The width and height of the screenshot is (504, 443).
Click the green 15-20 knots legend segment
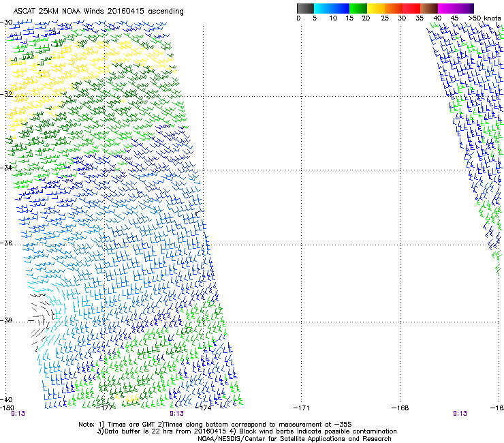tap(358, 8)
